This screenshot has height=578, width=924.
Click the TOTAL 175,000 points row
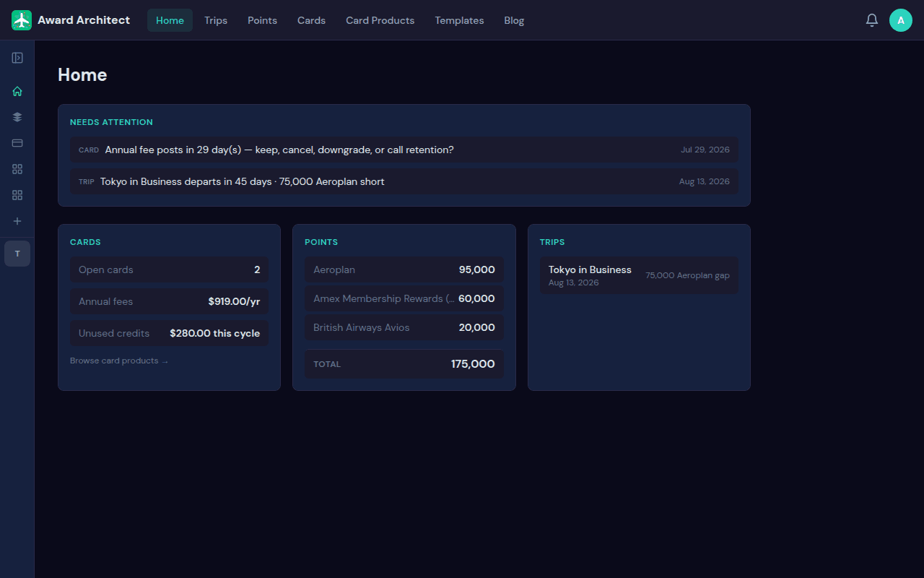coord(404,364)
